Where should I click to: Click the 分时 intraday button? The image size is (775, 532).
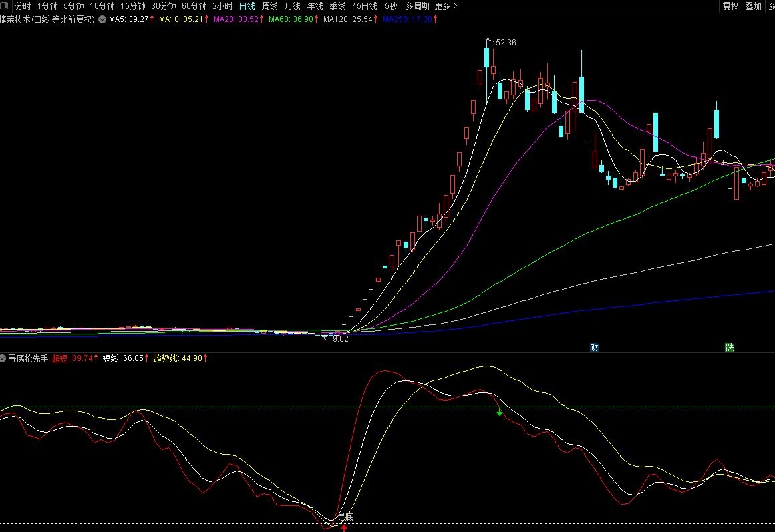pyautogui.click(x=23, y=6)
